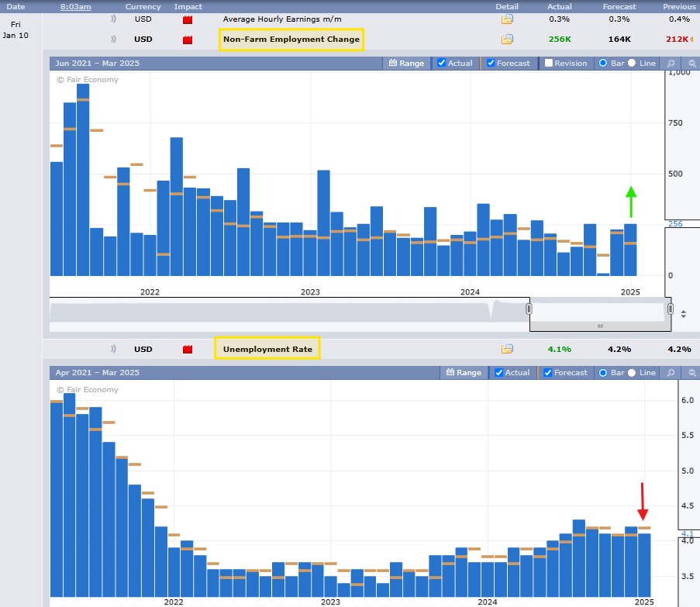
Task: Click the range navigator up/down stepper arrows
Action: (x=683, y=314)
